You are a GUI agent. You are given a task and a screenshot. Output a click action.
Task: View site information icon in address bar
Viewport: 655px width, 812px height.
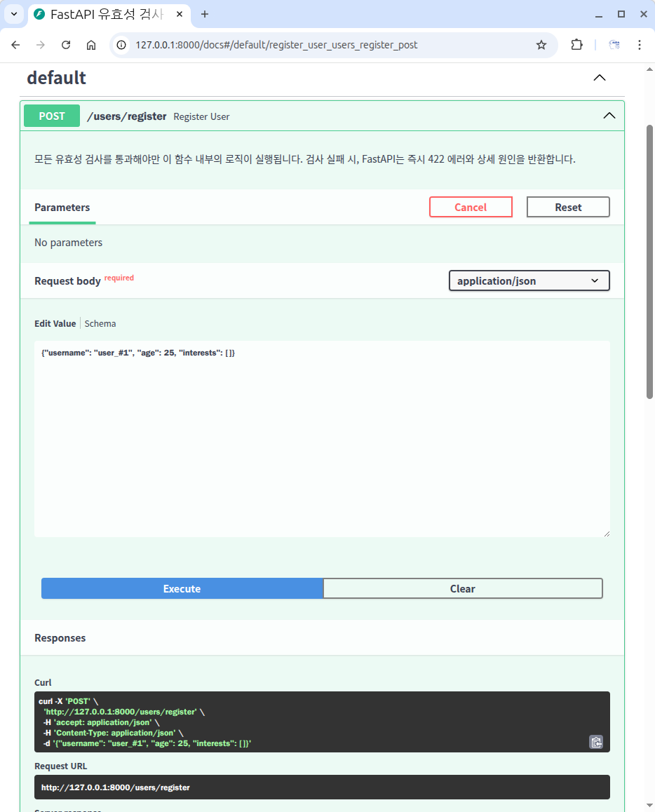pos(121,45)
